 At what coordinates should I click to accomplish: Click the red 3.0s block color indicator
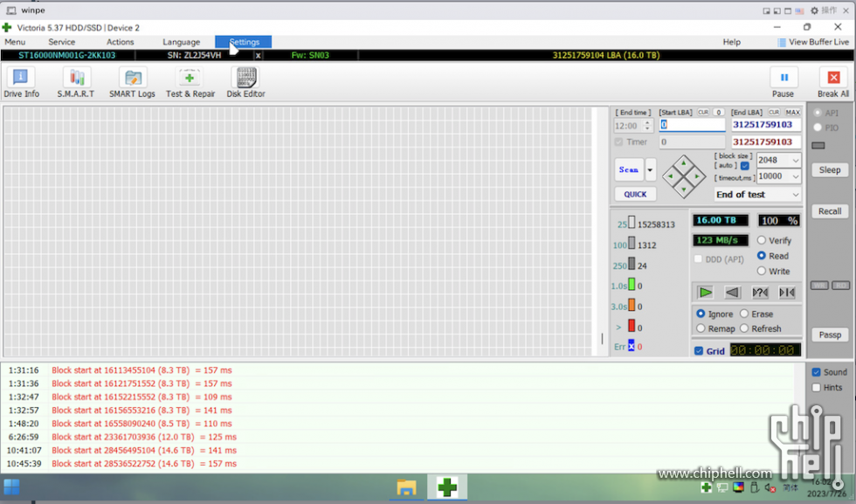(632, 305)
